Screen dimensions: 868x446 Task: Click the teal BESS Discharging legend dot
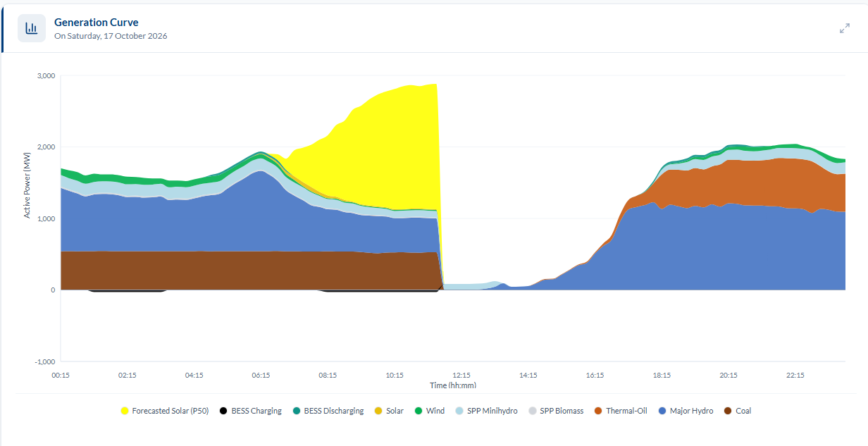tap(297, 411)
